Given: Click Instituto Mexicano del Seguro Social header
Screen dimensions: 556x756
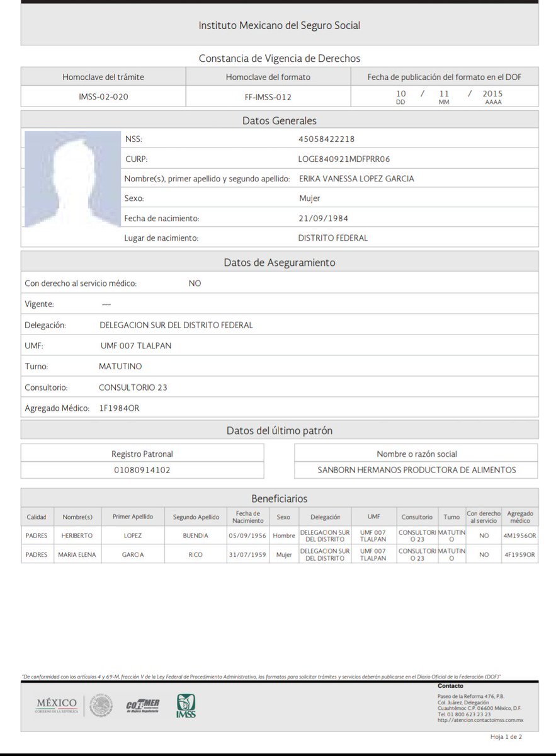Looking at the screenshot, I should [x=280, y=25].
